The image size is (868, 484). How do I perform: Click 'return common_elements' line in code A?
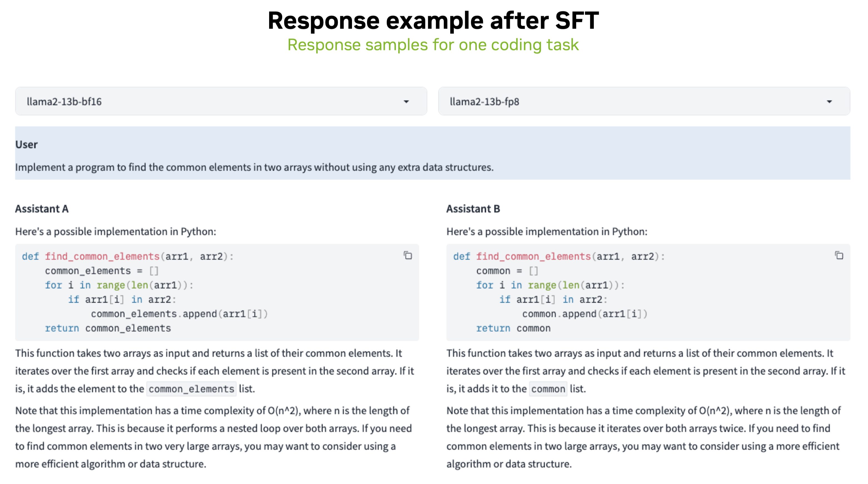coord(108,328)
